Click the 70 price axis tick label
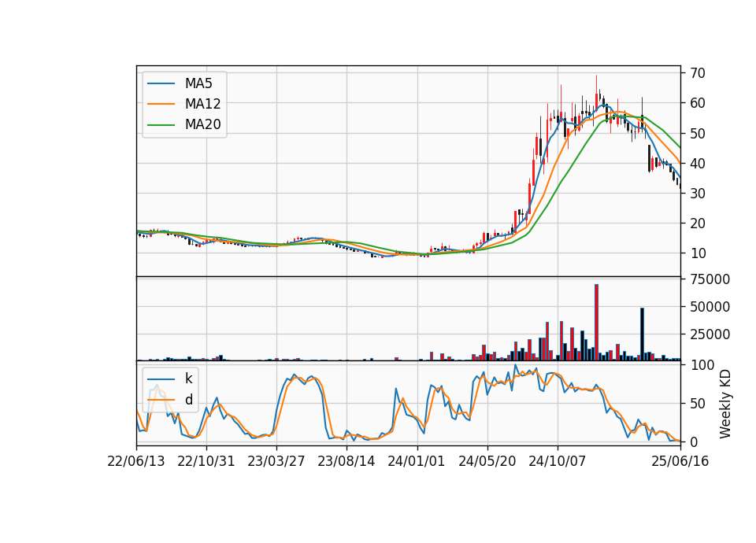Image resolution: width=756 pixels, height=543 pixels. point(698,73)
